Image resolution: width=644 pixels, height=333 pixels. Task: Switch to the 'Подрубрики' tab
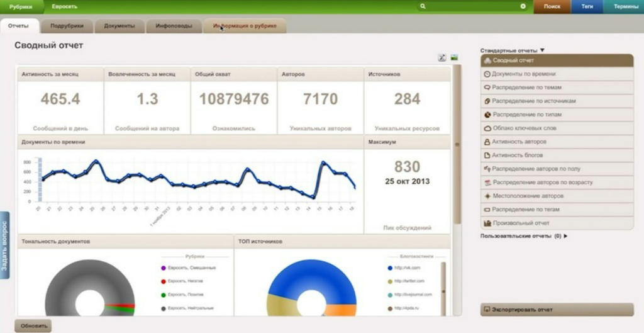(x=68, y=26)
